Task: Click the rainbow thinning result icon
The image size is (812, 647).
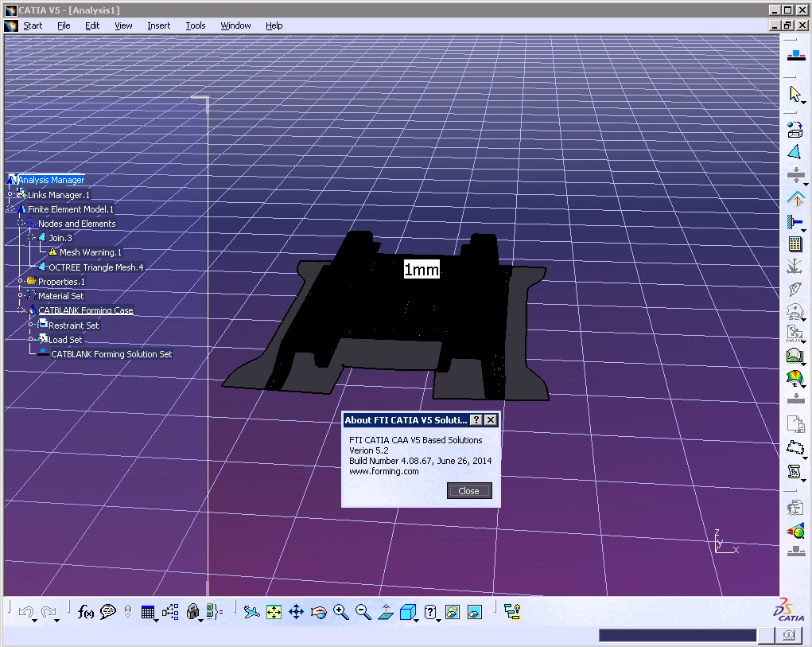Action: tap(795, 378)
